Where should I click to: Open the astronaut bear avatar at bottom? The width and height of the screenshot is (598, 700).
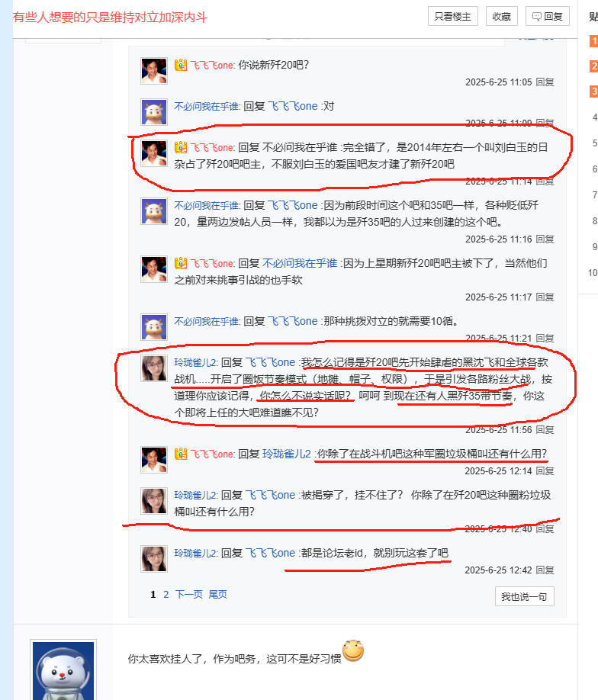(x=63, y=670)
